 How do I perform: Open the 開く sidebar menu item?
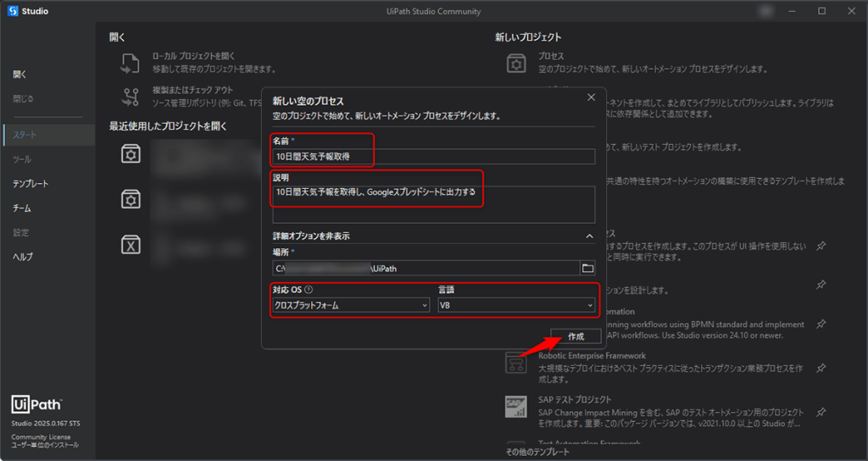coord(20,75)
